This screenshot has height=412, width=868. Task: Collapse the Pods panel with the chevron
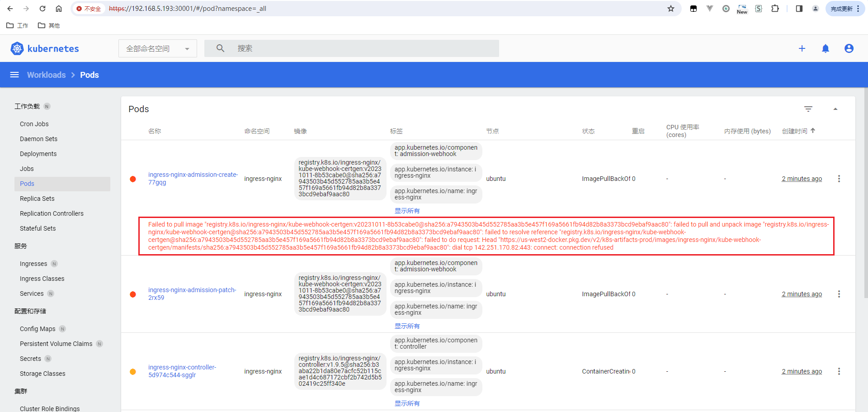[x=835, y=109]
